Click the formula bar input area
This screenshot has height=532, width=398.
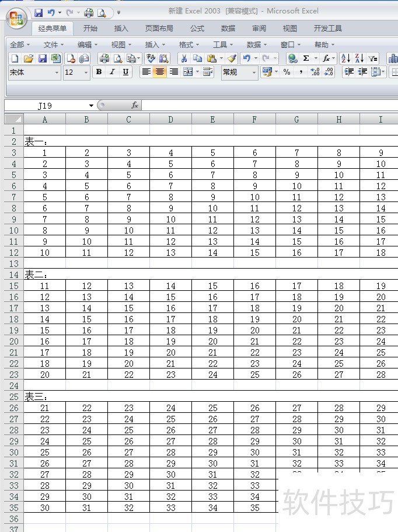[270, 106]
